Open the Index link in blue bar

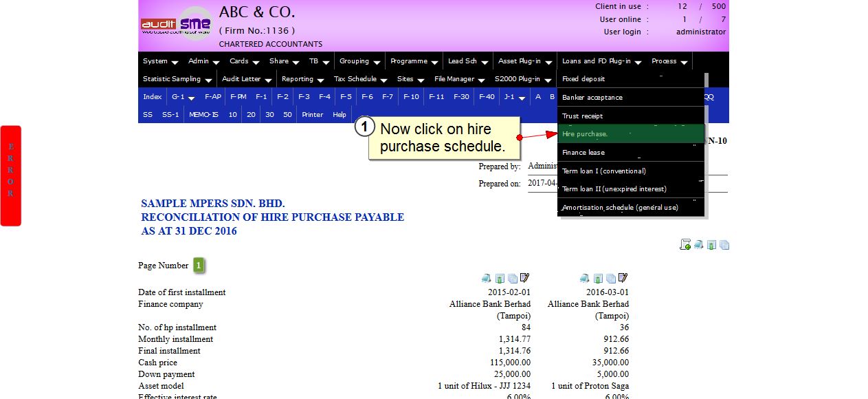pos(152,97)
